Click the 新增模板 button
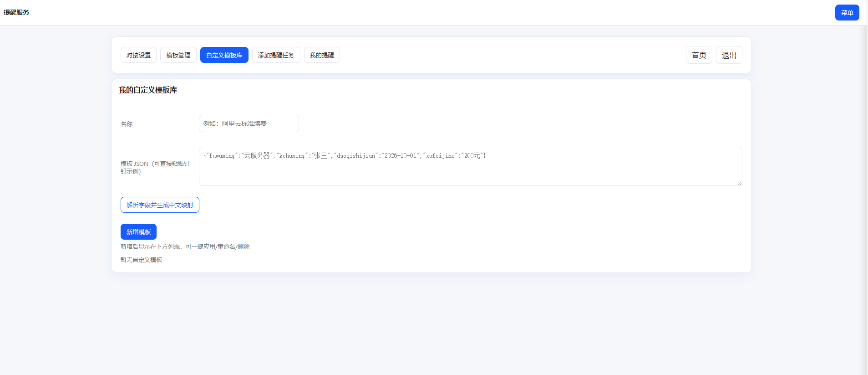Screen dimensions: 868x375 tap(138, 232)
